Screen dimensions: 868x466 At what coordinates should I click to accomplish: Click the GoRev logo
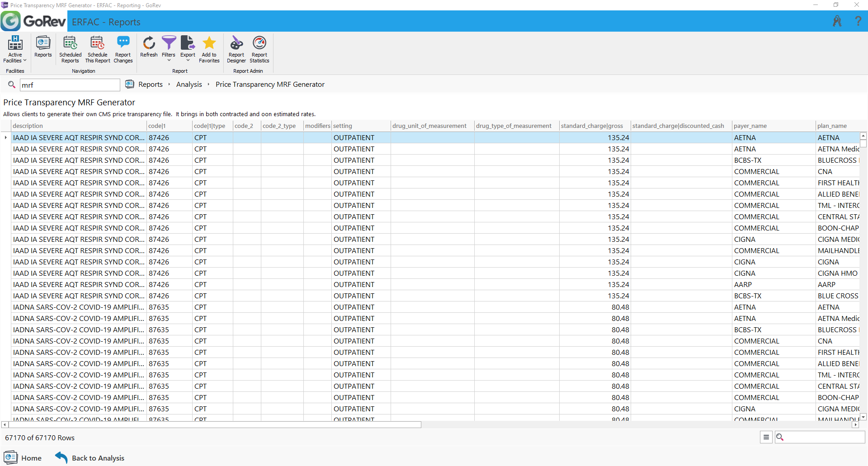point(33,21)
